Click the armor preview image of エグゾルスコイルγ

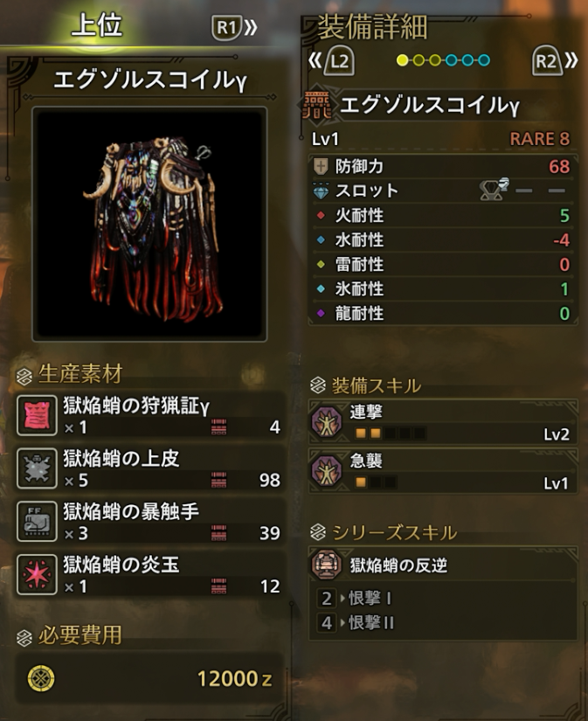[149, 225]
